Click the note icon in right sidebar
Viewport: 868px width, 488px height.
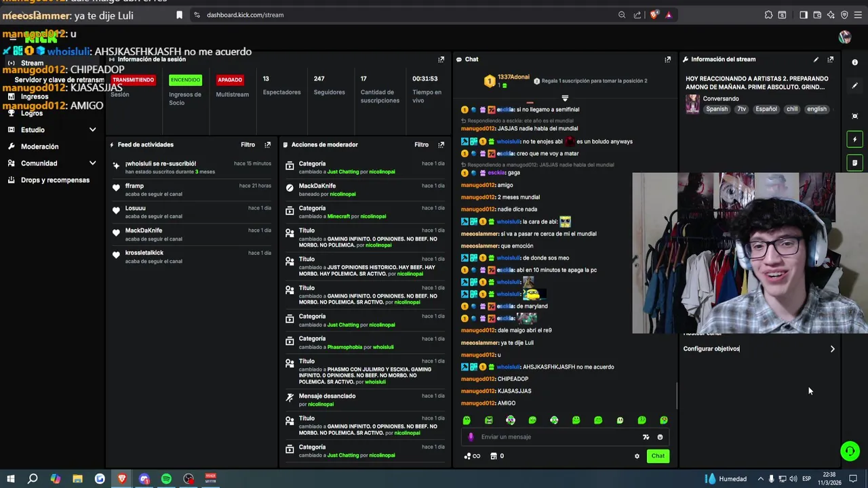(854, 163)
